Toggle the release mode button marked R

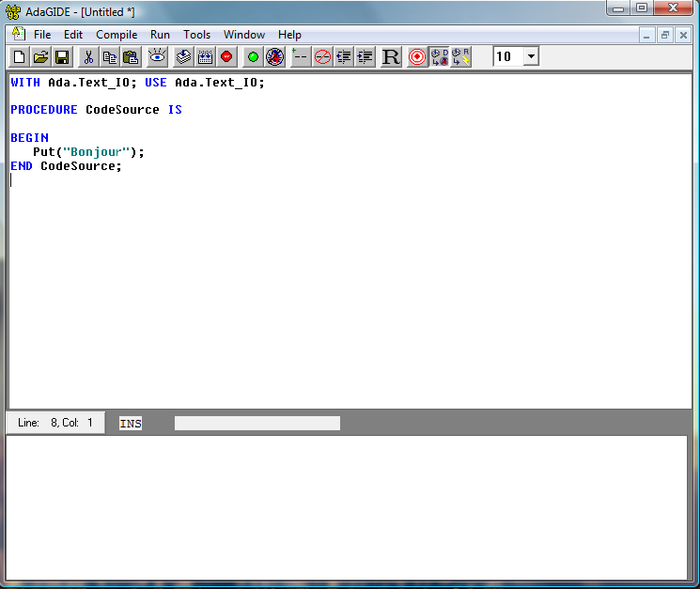tap(460, 57)
